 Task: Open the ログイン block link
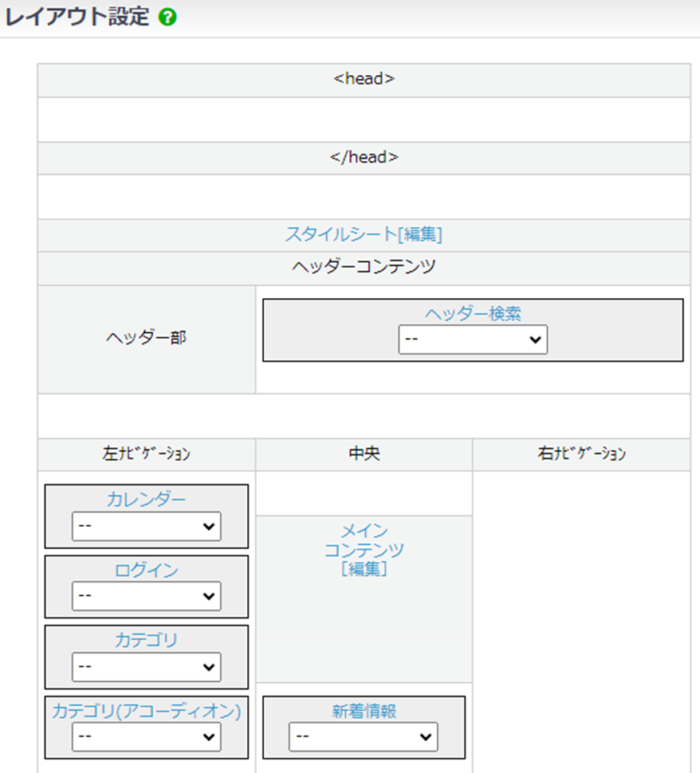click(x=147, y=570)
